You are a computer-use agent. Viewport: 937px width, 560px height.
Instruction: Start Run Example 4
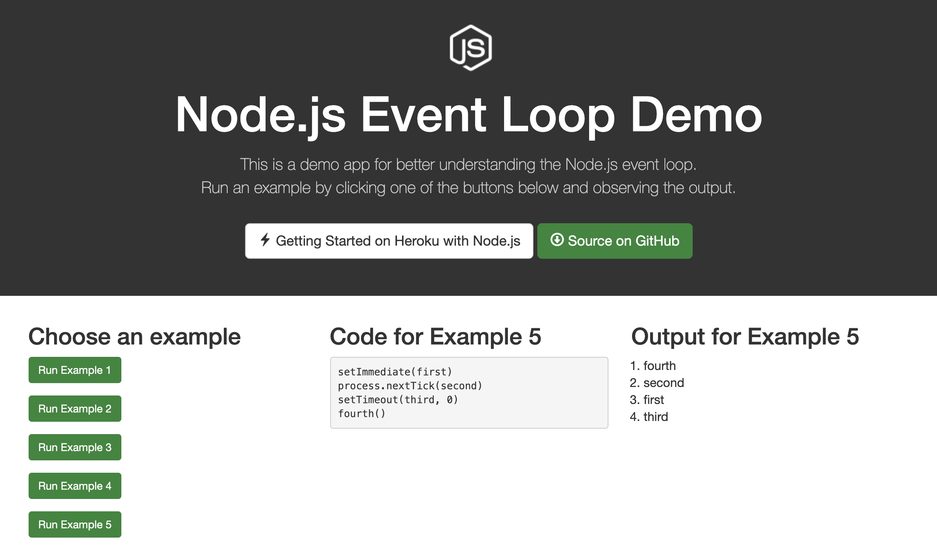pyautogui.click(x=75, y=486)
